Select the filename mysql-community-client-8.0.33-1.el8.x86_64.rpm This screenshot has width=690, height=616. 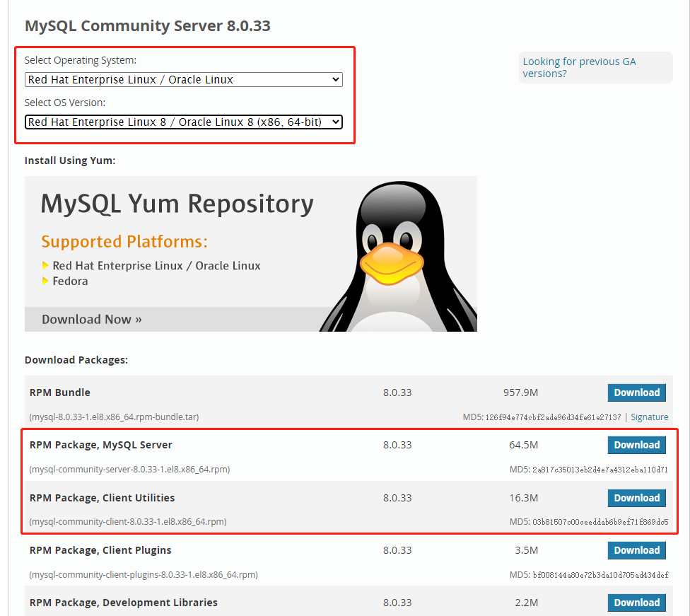pos(128,522)
